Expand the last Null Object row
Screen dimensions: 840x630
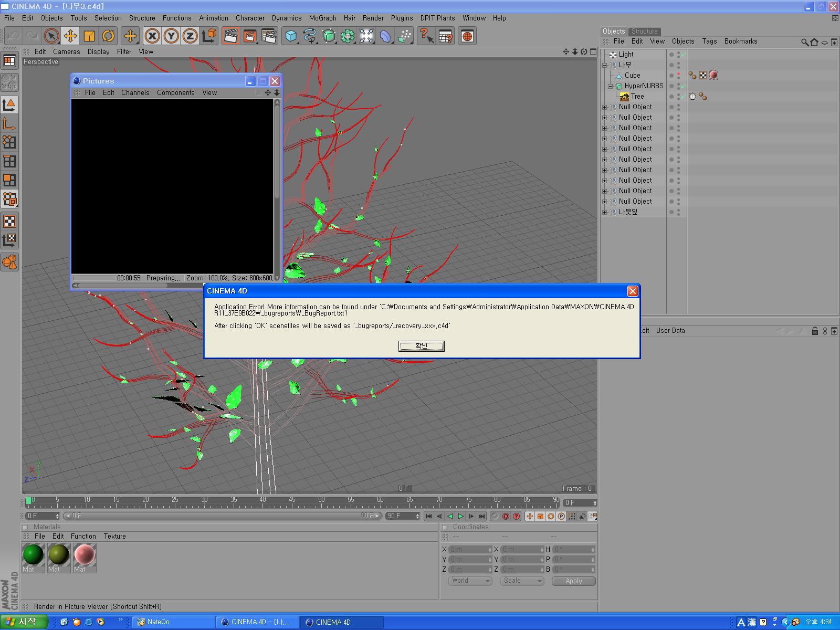pyautogui.click(x=605, y=202)
